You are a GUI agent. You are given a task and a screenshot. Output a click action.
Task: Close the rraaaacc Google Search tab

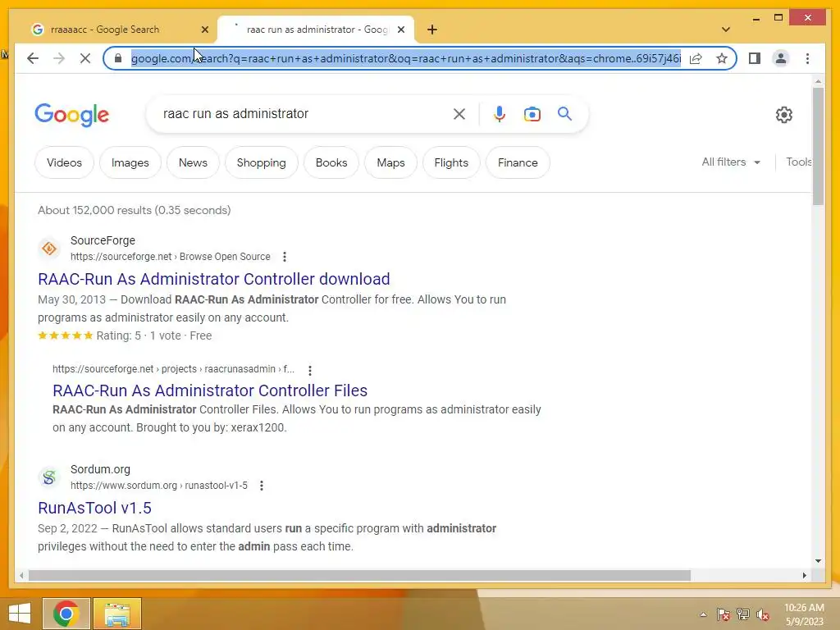[x=204, y=30]
